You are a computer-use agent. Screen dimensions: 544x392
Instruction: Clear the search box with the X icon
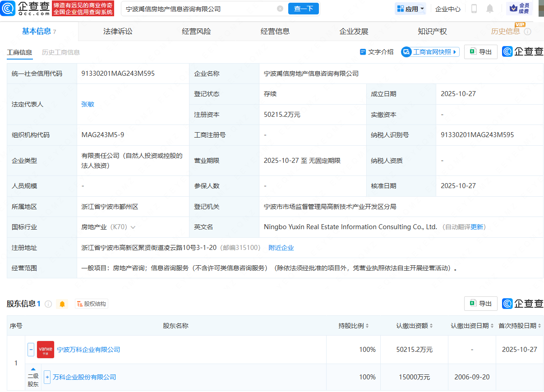(x=280, y=9)
